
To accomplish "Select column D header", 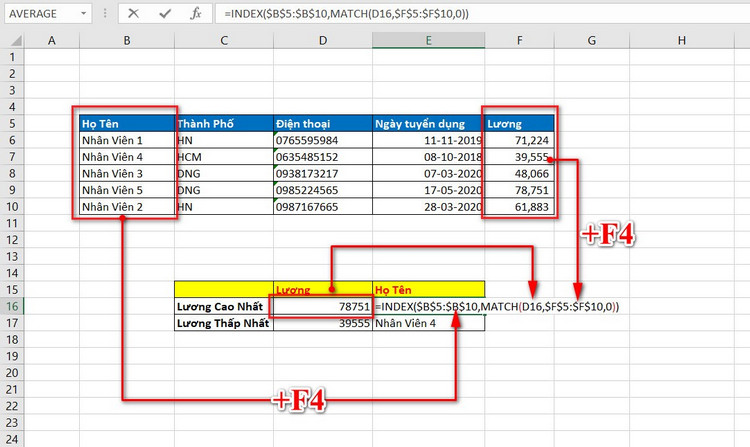I will pos(323,41).
